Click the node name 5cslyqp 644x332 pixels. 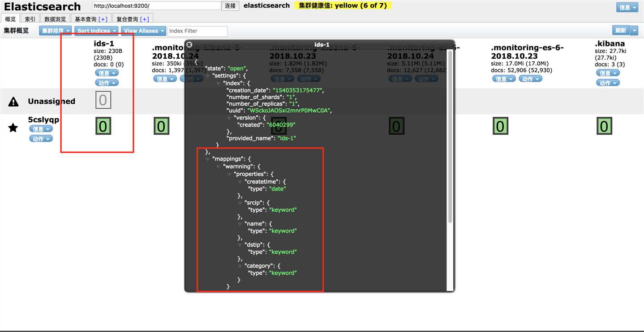coord(43,119)
